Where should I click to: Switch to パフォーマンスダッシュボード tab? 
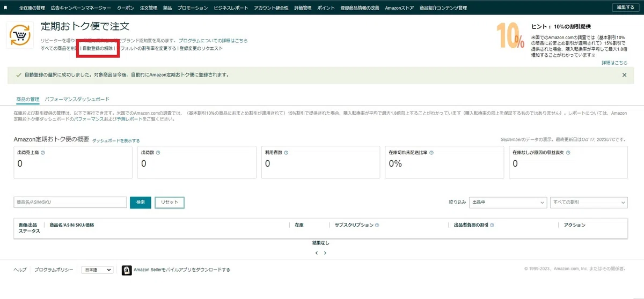pos(77,99)
